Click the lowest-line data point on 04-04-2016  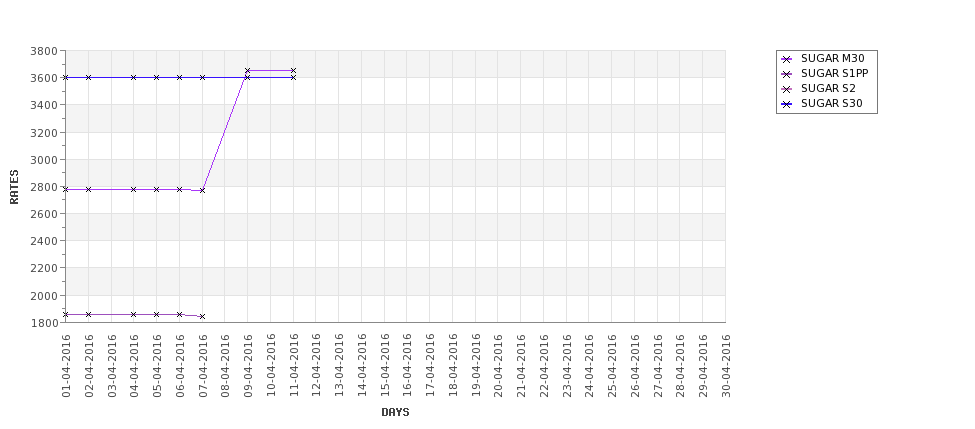134,315
